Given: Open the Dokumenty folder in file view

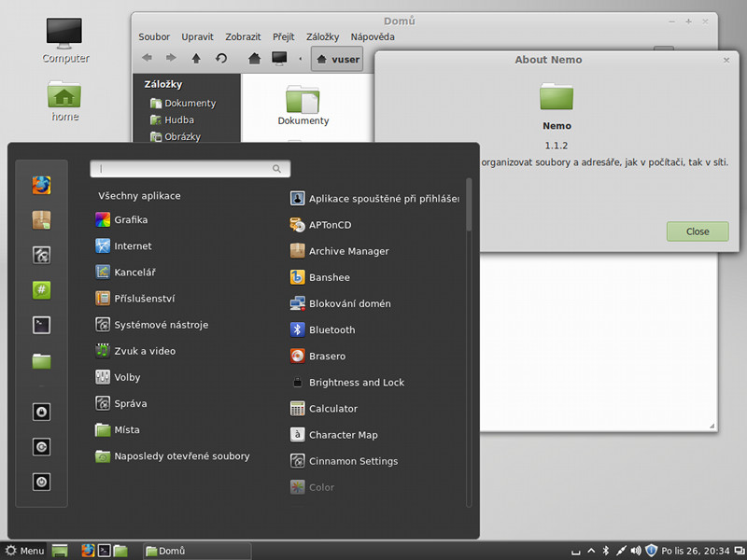Looking at the screenshot, I should 303,105.
